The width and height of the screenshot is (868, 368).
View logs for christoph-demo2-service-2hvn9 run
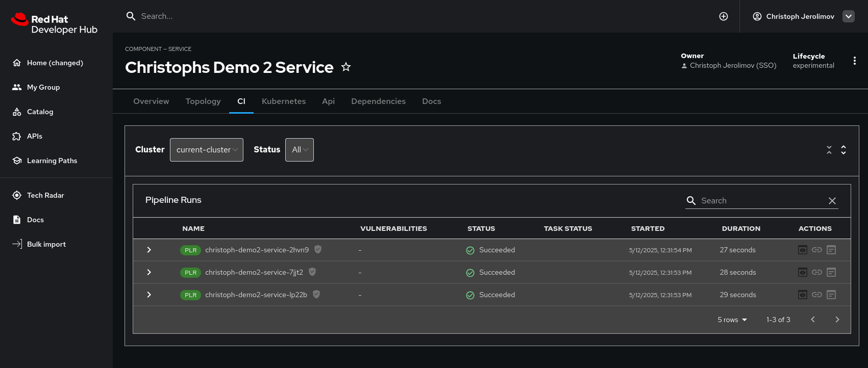[803, 250]
